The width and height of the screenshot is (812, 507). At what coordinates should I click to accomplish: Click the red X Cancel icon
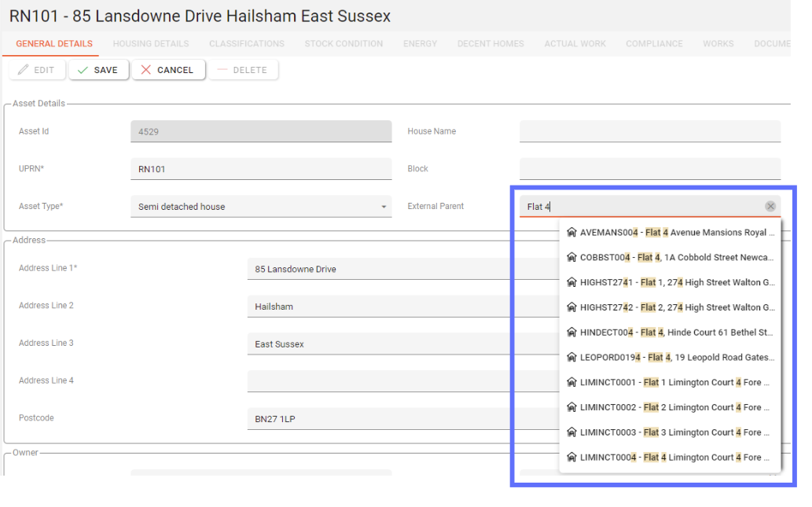coord(145,70)
